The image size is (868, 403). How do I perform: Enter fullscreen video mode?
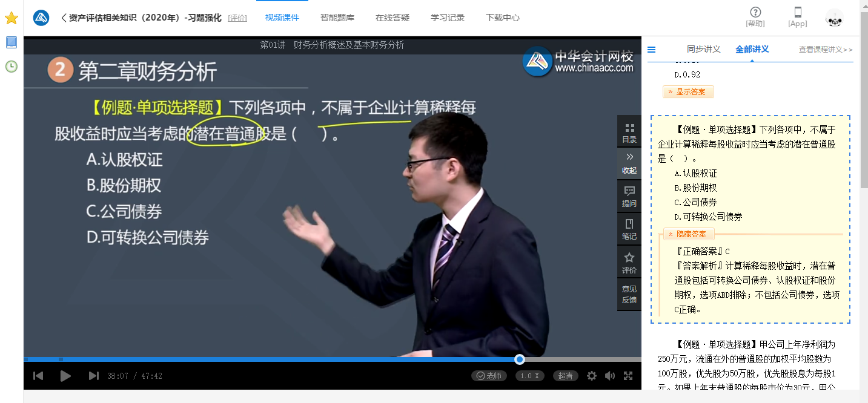[628, 376]
